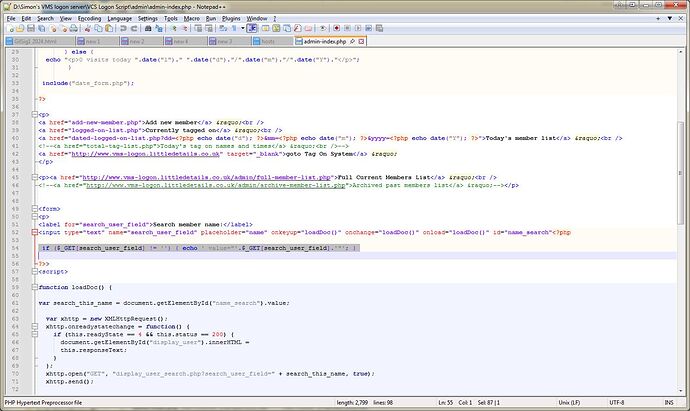Open the Encoding menu
Screen dimensions: 690x411
89,18
